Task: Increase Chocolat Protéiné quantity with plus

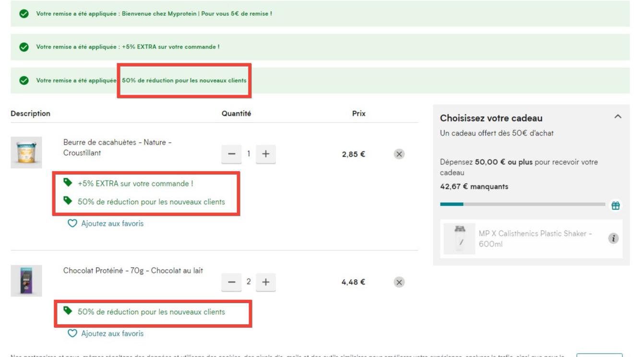Action: coord(266,283)
